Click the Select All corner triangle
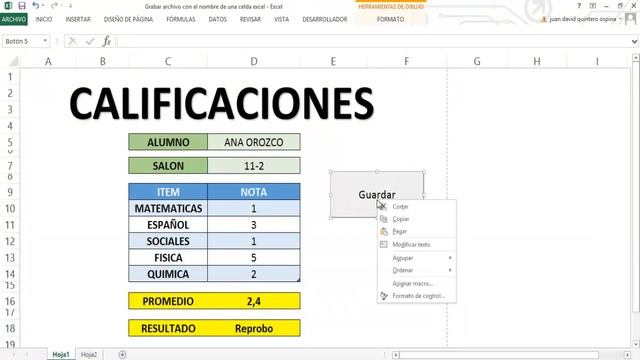Screen dimensions: 640x360 pyautogui.click(x=14, y=62)
